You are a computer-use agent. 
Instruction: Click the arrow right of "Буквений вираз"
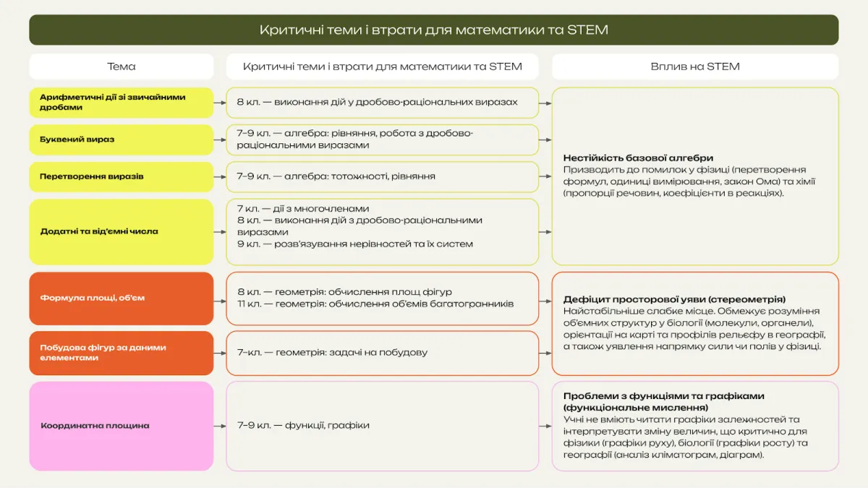pyautogui.click(x=220, y=140)
